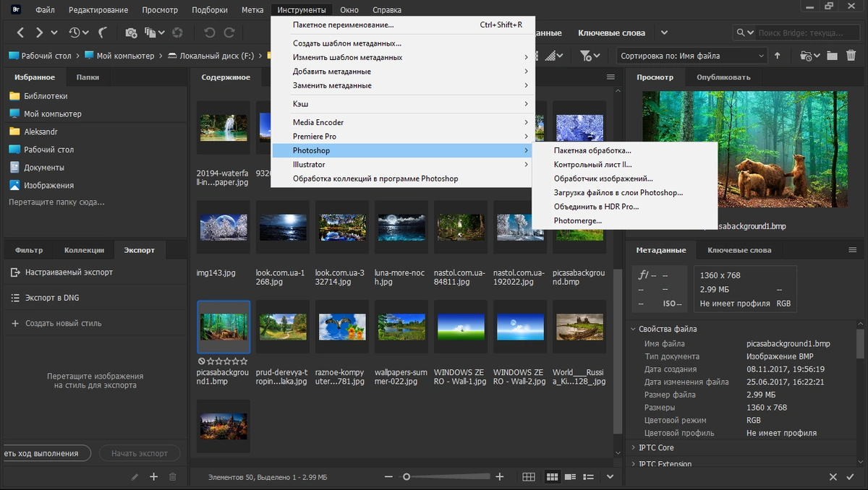The width and height of the screenshot is (868, 490).
Task: Toggle ascending sort order arrow
Action: coord(778,56)
